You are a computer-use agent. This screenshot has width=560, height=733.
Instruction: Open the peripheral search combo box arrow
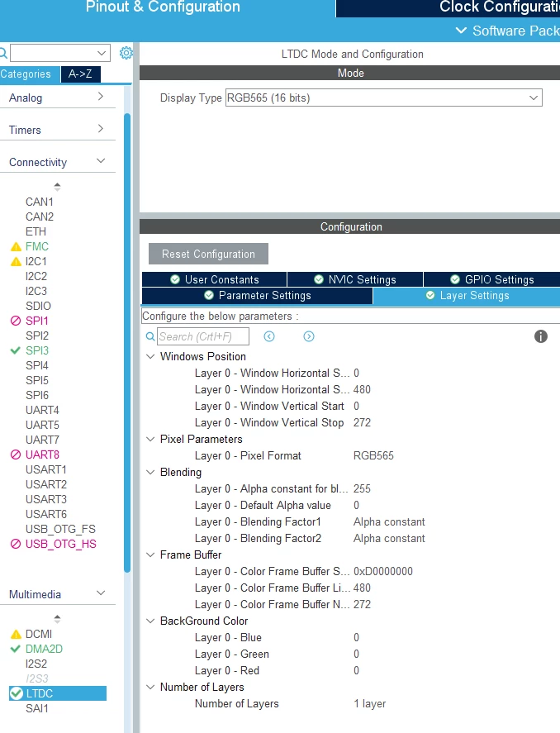pos(102,53)
